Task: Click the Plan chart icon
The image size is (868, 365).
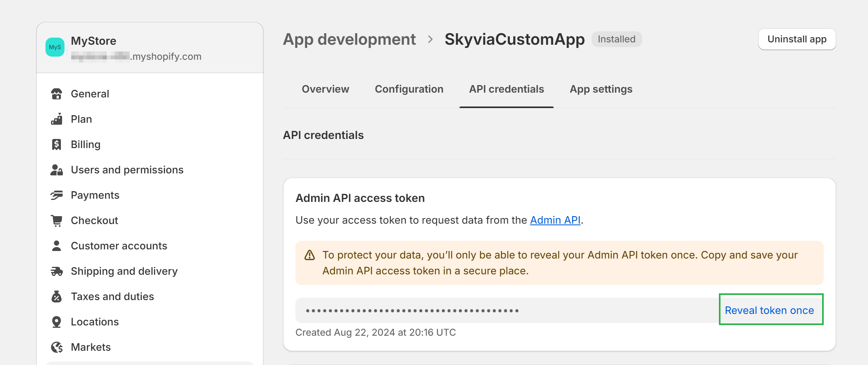Action: [57, 119]
